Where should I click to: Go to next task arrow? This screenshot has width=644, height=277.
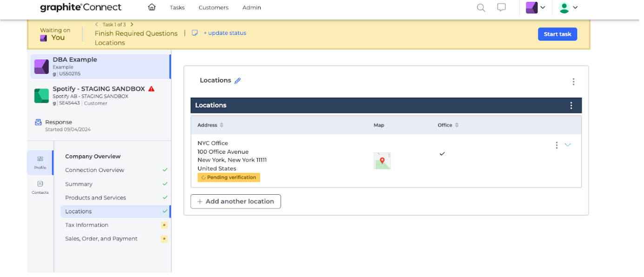132,25
